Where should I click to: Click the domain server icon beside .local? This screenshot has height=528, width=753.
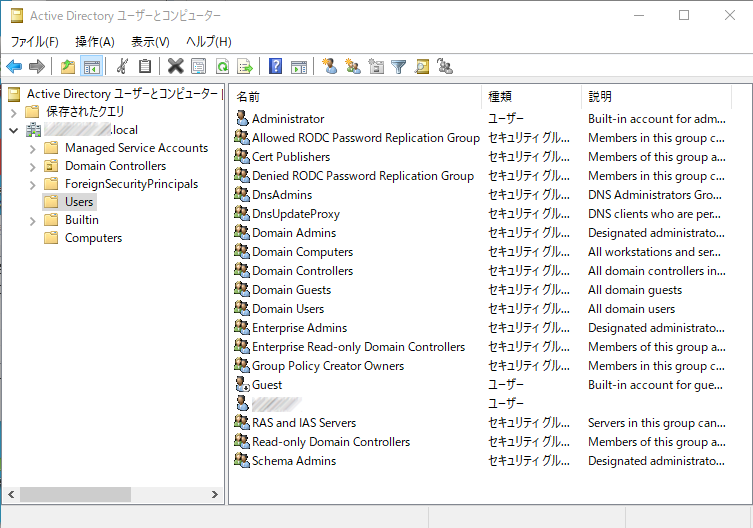click(x=34, y=130)
